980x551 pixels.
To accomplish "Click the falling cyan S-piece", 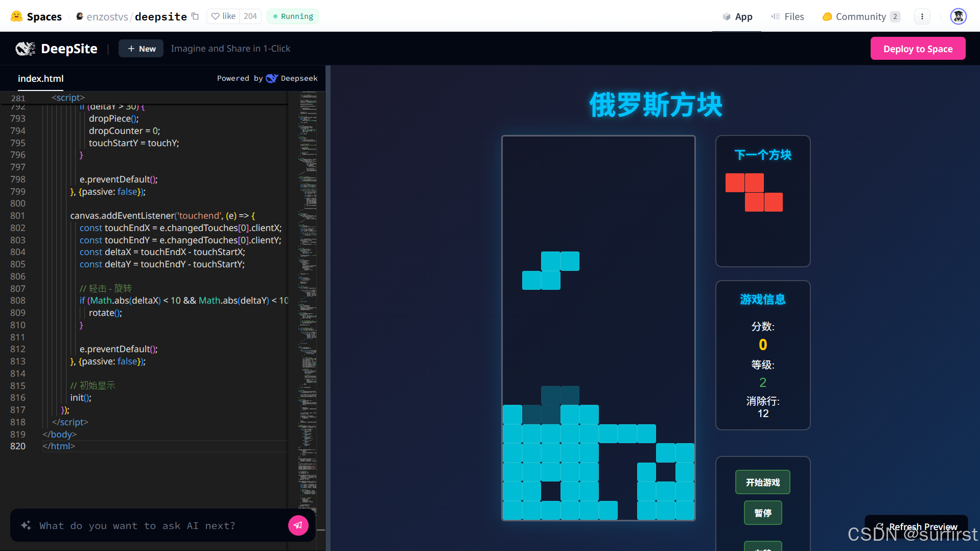I will (551, 270).
